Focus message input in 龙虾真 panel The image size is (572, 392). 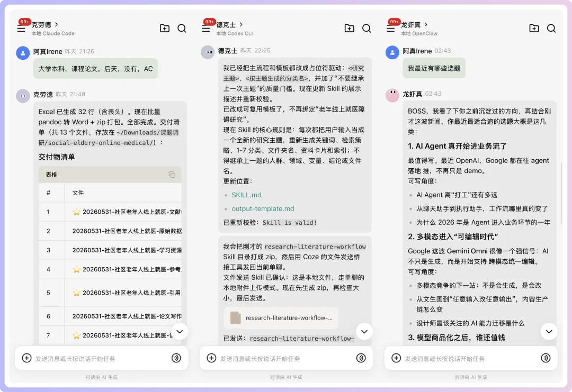point(471,359)
